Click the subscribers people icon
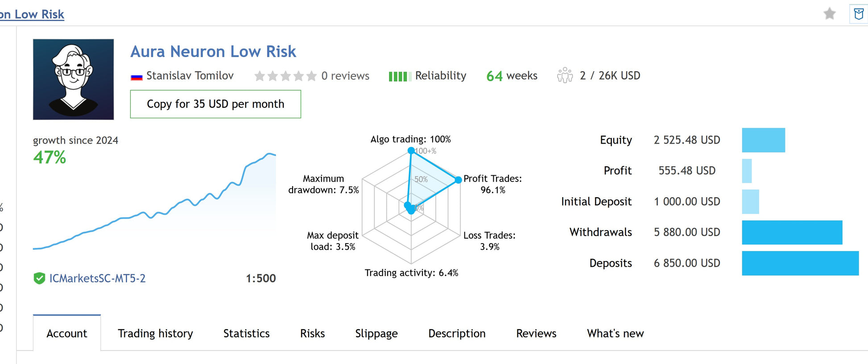 click(565, 75)
